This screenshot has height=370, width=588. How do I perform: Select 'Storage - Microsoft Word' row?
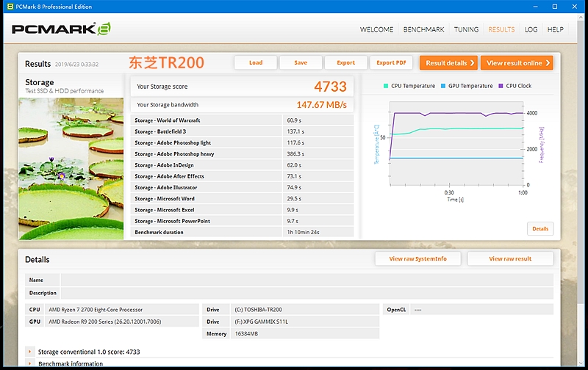tap(242, 199)
